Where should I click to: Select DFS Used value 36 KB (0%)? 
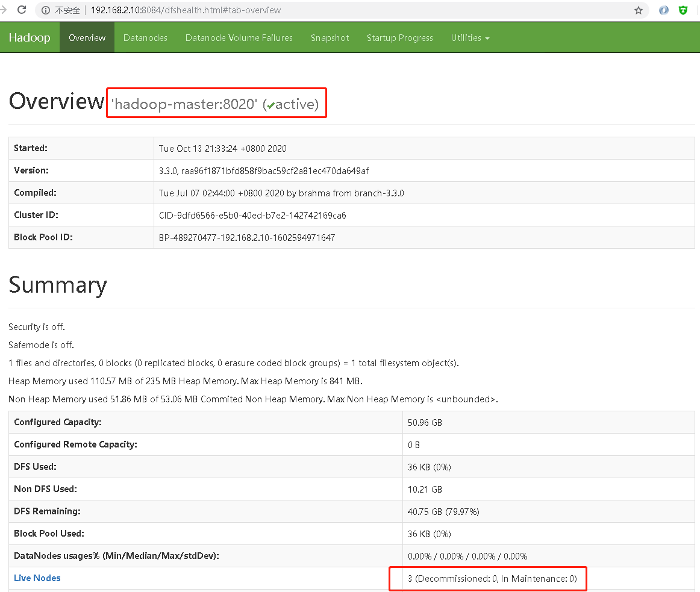tap(430, 467)
